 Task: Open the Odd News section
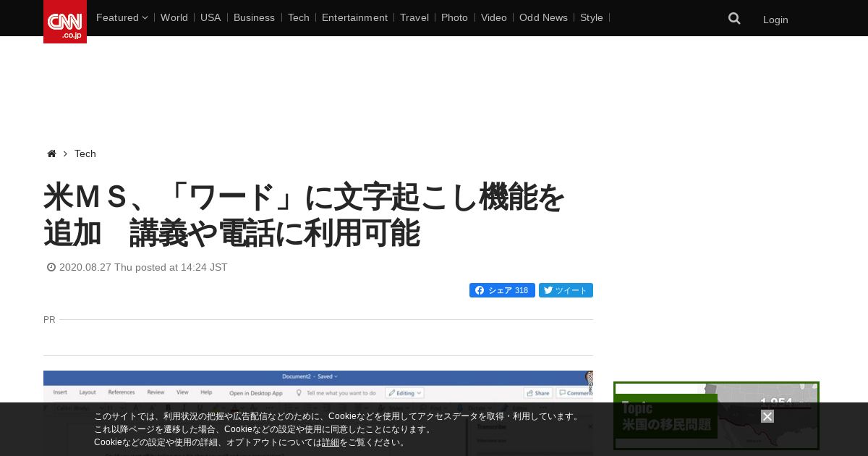pyautogui.click(x=543, y=17)
